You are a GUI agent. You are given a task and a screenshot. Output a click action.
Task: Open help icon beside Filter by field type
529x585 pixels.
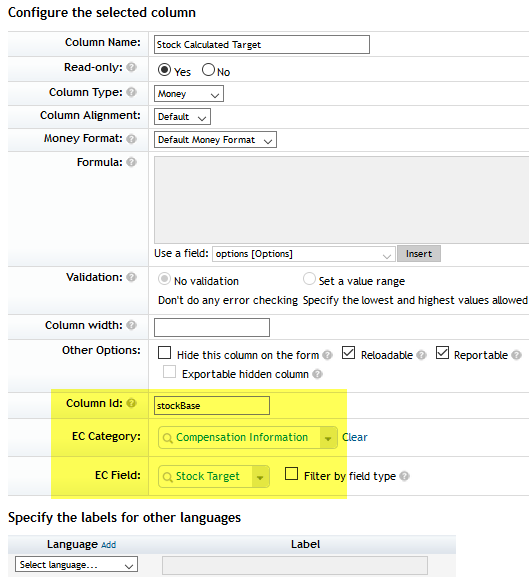[x=404, y=476]
